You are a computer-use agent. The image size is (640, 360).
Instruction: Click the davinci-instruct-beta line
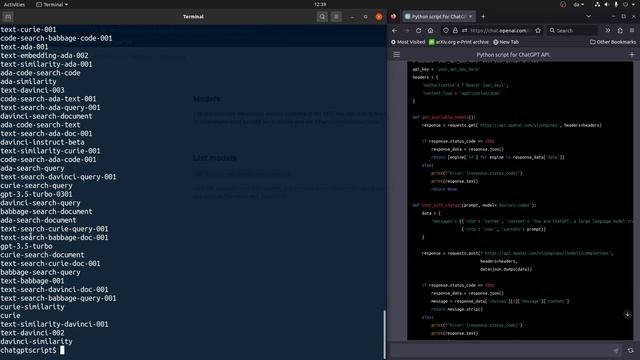pos(42,142)
